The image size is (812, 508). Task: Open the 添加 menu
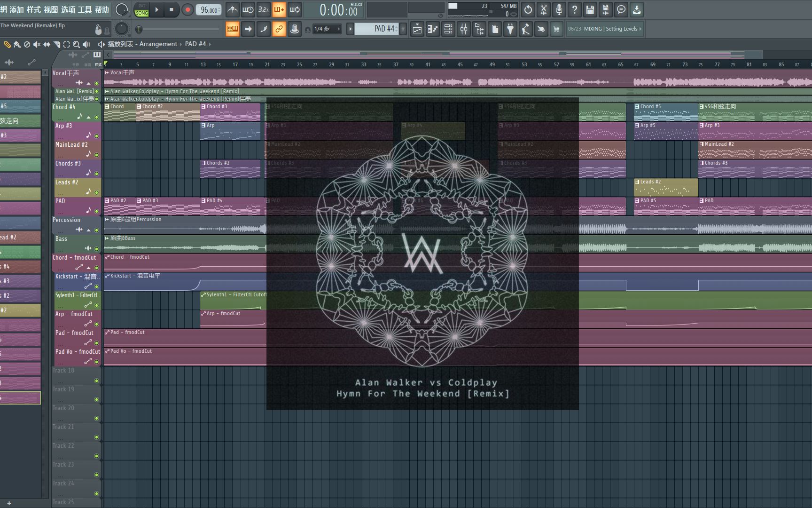[x=16, y=9]
